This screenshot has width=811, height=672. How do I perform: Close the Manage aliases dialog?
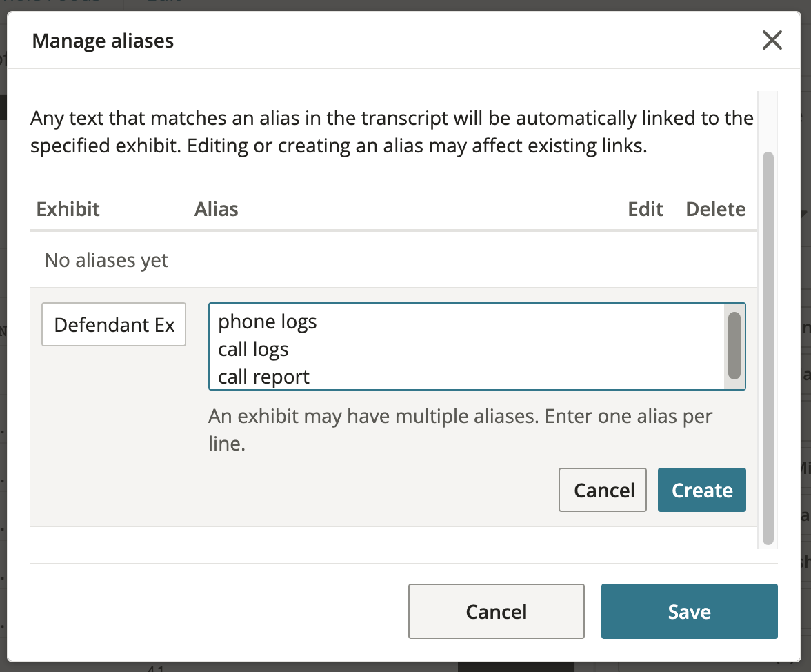point(772,40)
